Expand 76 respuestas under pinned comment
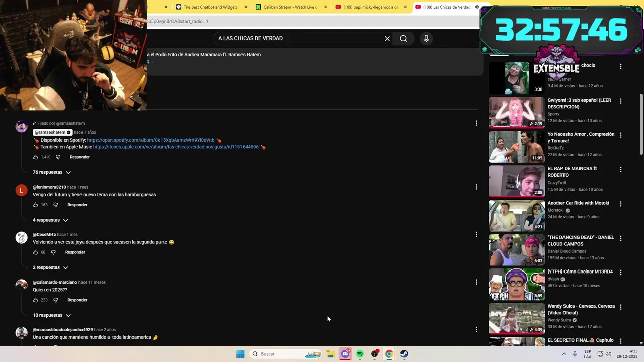This screenshot has width=644, height=362. click(52, 172)
